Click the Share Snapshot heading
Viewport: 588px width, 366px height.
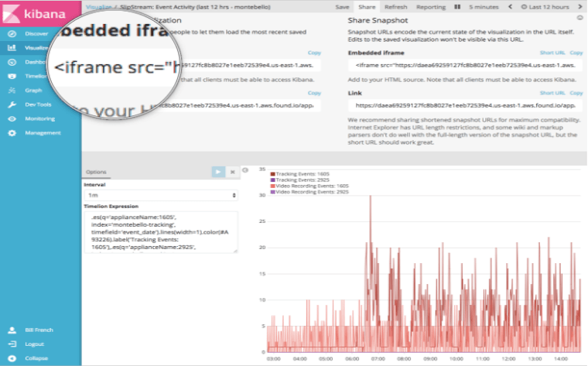[378, 20]
